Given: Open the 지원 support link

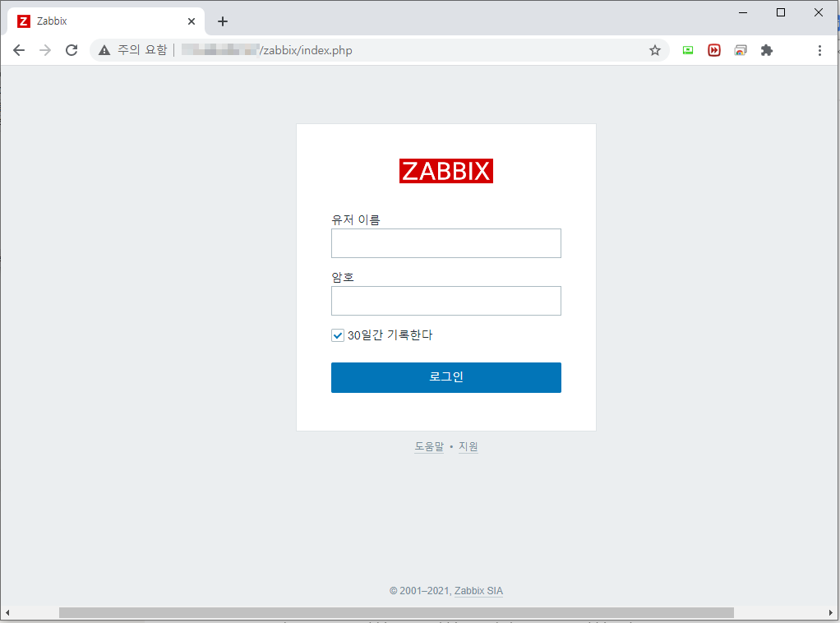Looking at the screenshot, I should coord(468,446).
